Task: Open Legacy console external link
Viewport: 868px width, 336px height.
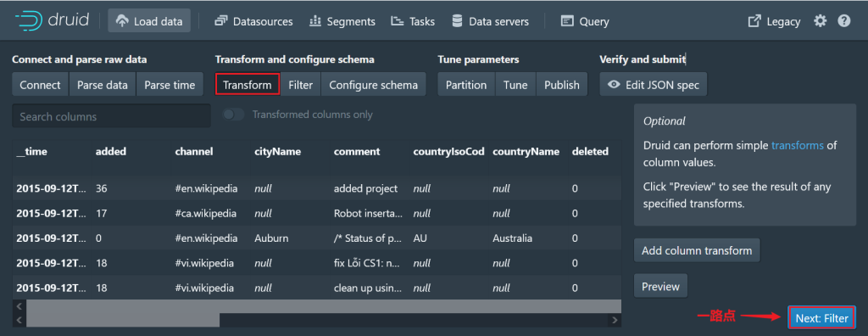Action: [x=774, y=21]
